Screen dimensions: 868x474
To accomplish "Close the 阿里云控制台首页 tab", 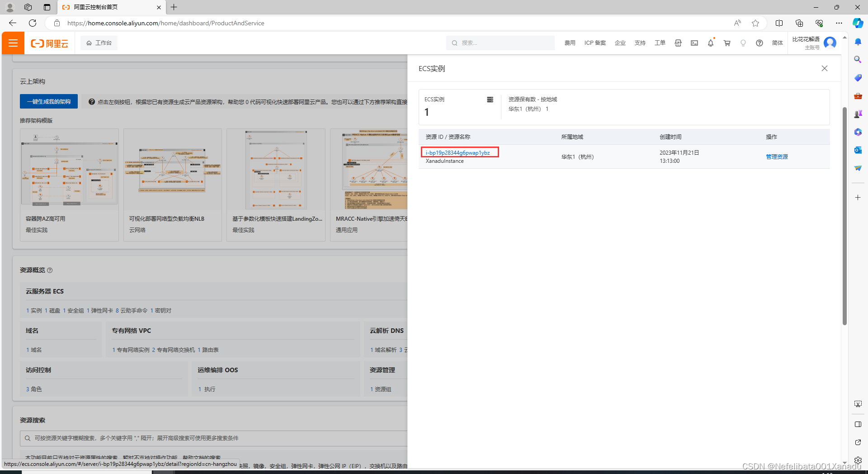I will 159,7.
